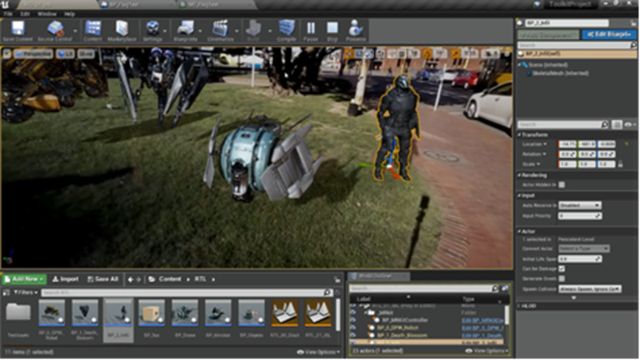Image resolution: width=640 pixels, height=360 pixels.
Task: Click the Build toolbar icon
Action: pyautogui.click(x=253, y=31)
